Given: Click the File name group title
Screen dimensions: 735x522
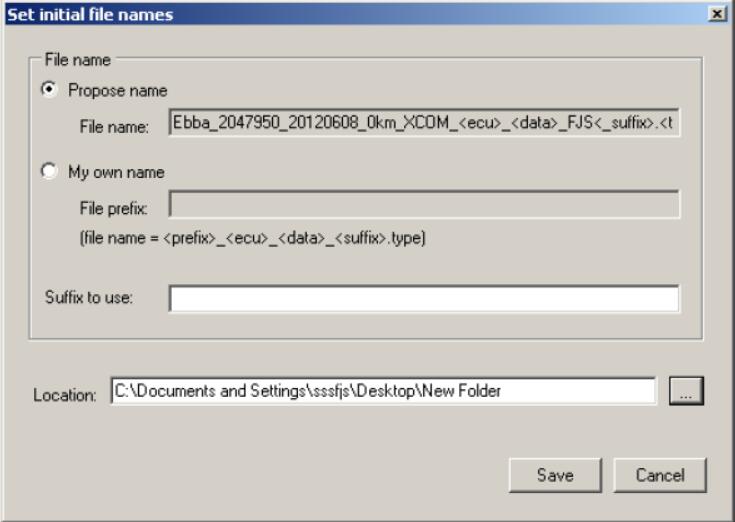Looking at the screenshot, I should tap(77, 60).
